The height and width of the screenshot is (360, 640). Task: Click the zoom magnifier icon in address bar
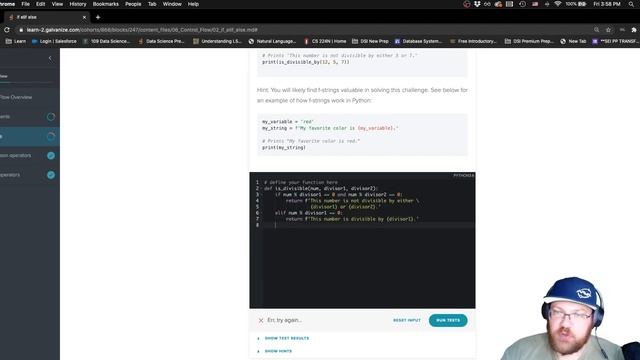point(596,30)
